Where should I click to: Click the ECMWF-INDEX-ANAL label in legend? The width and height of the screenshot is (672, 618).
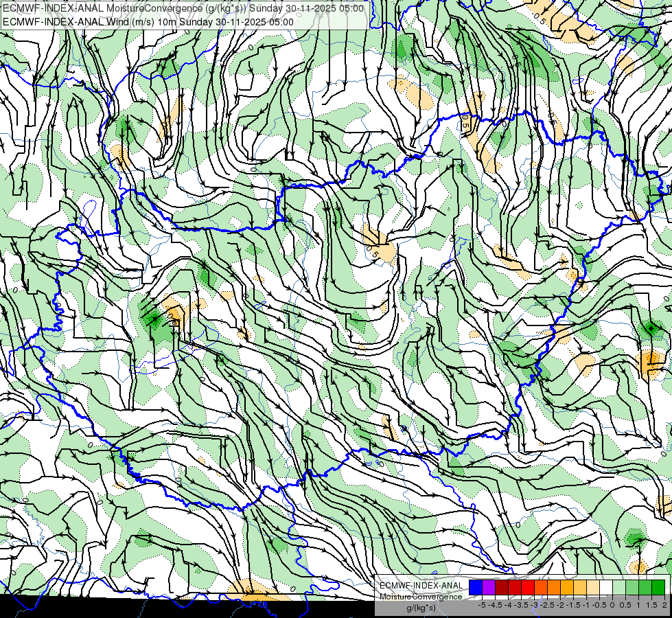421,586
